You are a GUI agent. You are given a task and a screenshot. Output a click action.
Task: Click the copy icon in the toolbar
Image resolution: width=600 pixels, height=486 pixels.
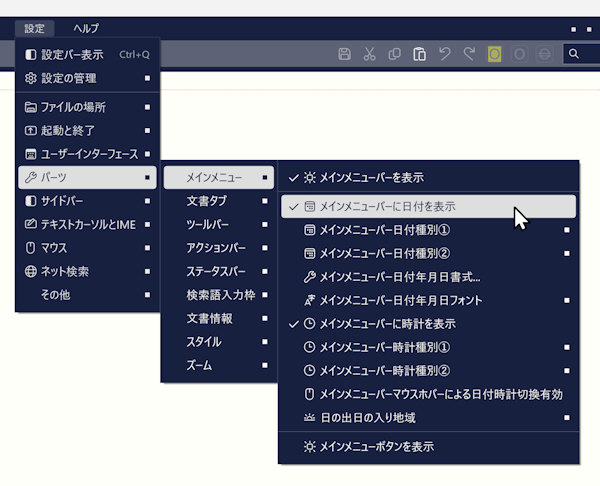pyautogui.click(x=395, y=54)
